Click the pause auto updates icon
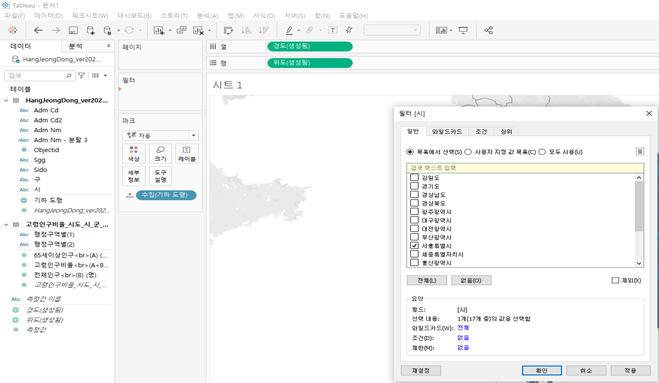659x383 pixels. tap(108, 30)
